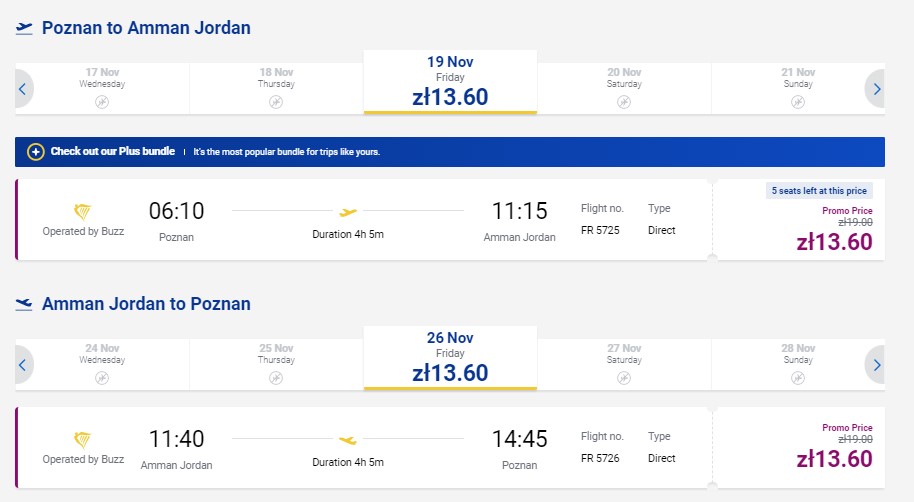Select the 19 Nov Friday date tab
Viewport: 914px width, 502px height.
pyautogui.click(x=450, y=82)
